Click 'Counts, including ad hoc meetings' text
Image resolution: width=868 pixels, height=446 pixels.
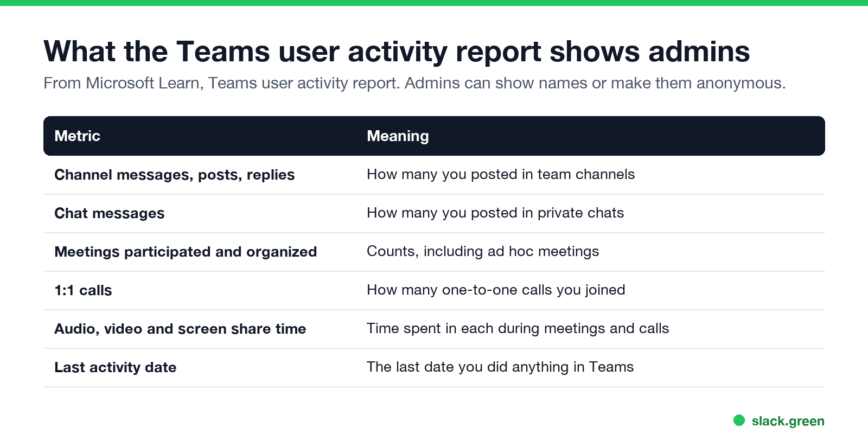click(x=483, y=251)
